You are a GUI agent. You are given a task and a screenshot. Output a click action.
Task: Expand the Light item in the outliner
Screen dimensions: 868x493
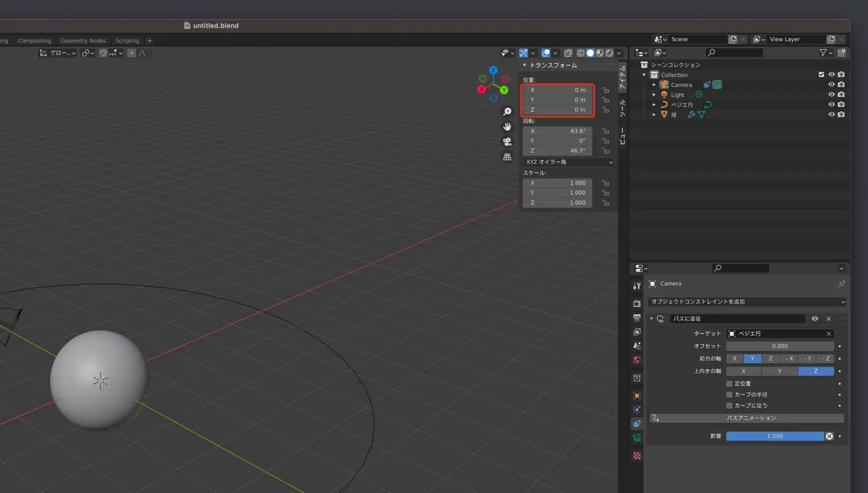click(x=654, y=94)
